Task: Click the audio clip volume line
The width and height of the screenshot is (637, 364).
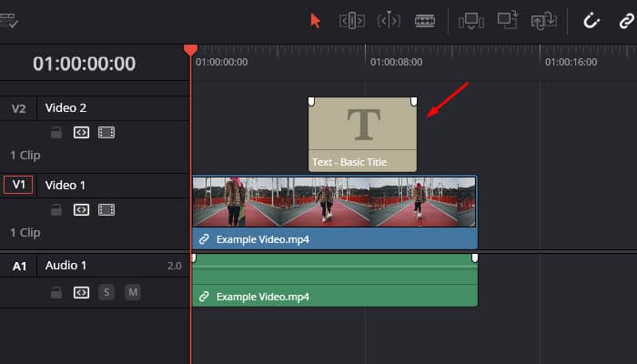Action: pyautogui.click(x=335, y=267)
